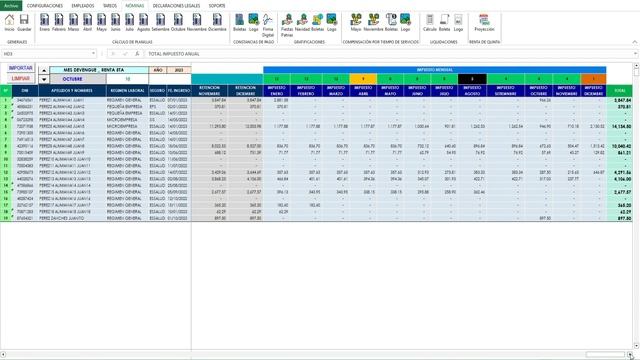Image resolution: width=640 pixels, height=360 pixels.
Task: Open the Archivo tab
Action: pyautogui.click(x=11, y=6)
